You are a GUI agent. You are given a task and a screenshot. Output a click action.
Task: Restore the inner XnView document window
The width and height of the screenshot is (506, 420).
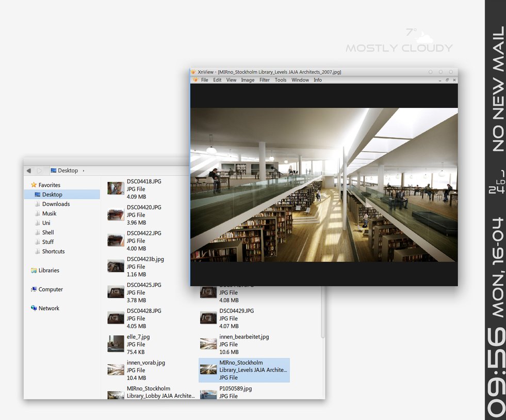[x=447, y=80]
